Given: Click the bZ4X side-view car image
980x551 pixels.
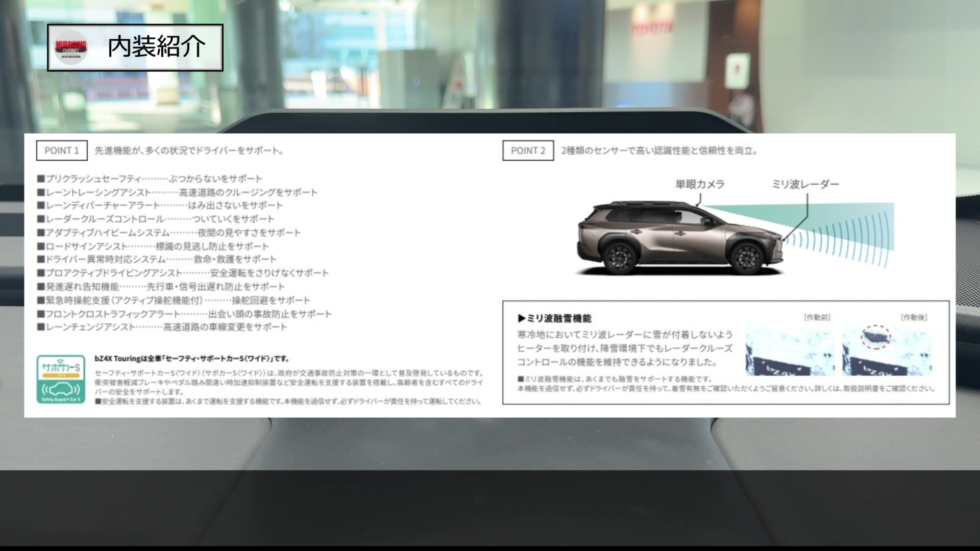Looking at the screenshot, I should pyautogui.click(x=680, y=239).
